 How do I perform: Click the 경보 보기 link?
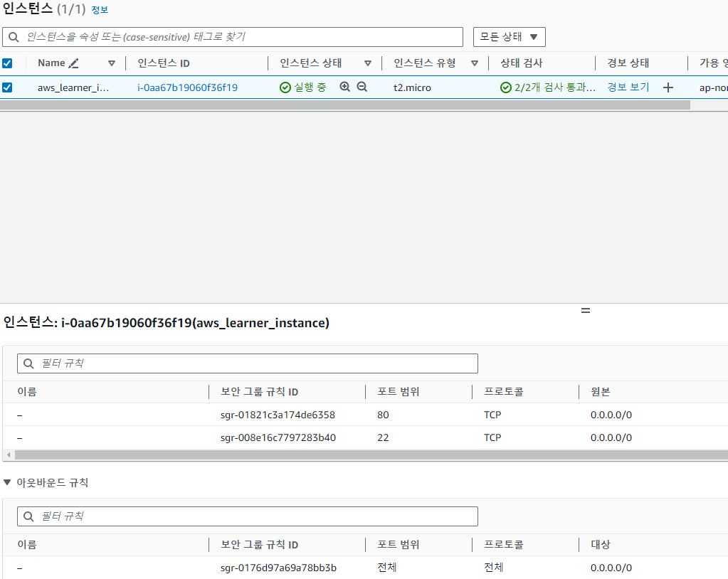coord(628,87)
